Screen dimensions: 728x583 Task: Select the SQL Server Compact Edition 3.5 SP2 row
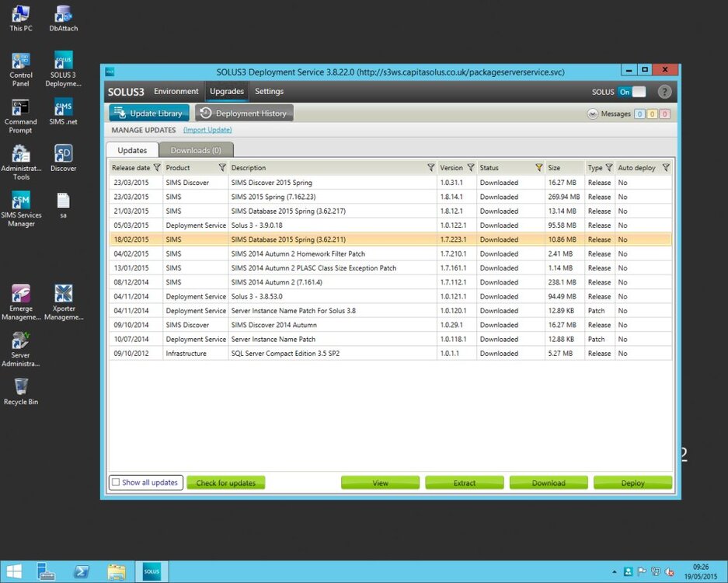coord(391,354)
